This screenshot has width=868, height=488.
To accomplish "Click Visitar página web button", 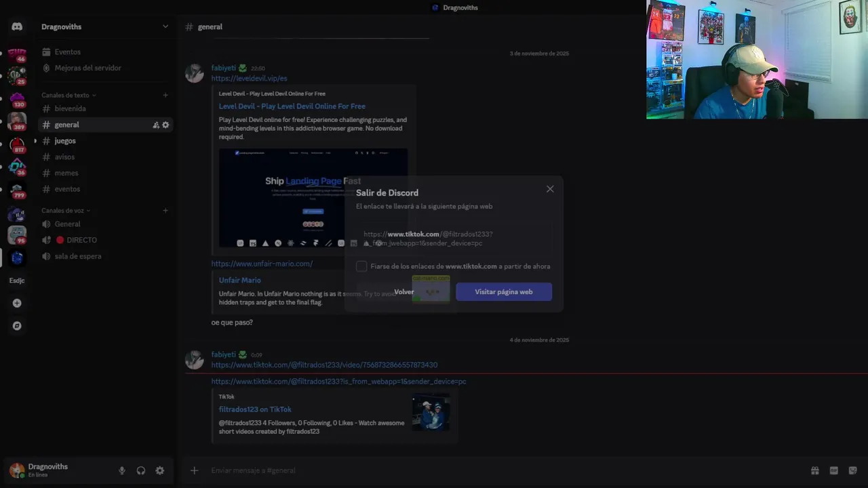I will point(504,291).
